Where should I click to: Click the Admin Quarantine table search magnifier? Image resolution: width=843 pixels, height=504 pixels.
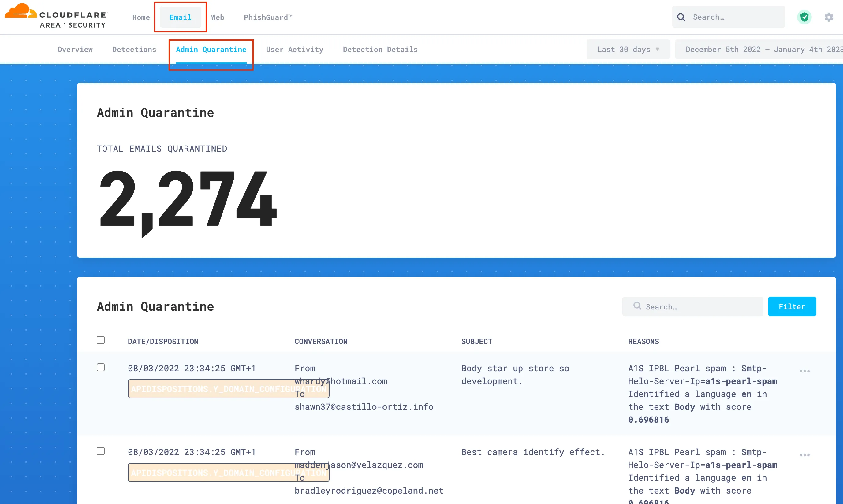[637, 306]
